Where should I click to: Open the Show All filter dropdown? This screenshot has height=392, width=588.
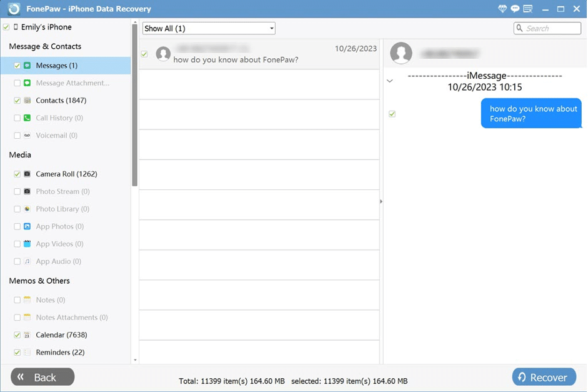pyautogui.click(x=208, y=28)
